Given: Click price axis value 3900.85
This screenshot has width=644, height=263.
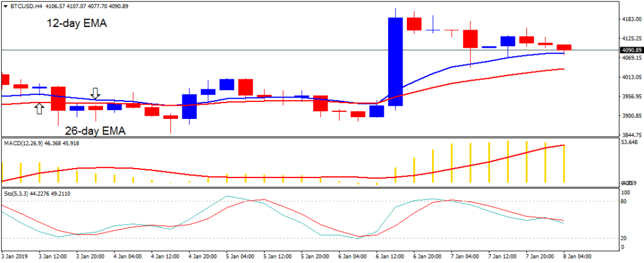Looking at the screenshot, I should tap(633, 116).
